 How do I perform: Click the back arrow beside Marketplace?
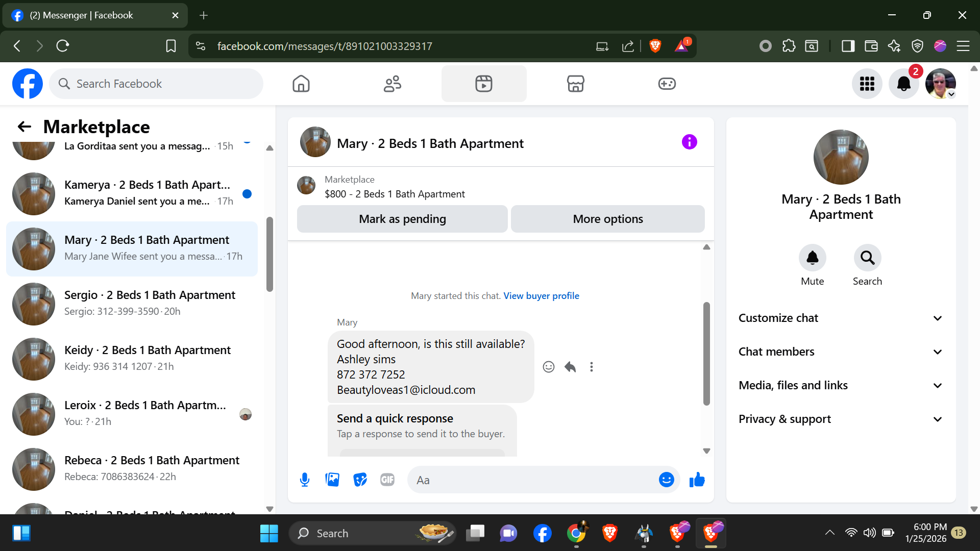(24, 127)
